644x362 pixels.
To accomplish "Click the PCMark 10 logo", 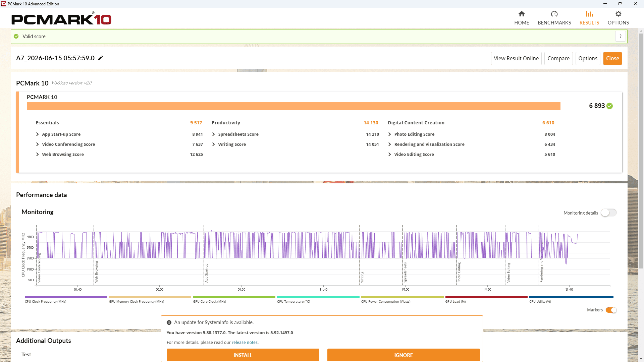I will (61, 19).
